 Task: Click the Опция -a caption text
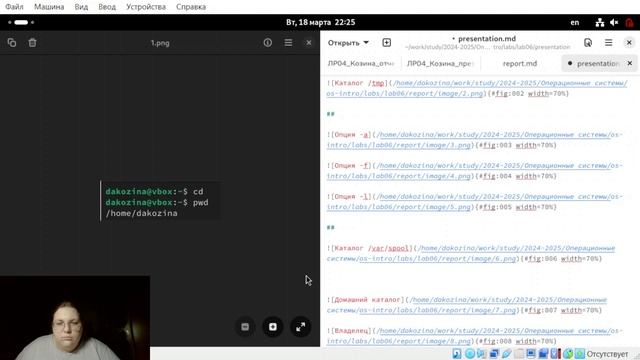(352, 134)
